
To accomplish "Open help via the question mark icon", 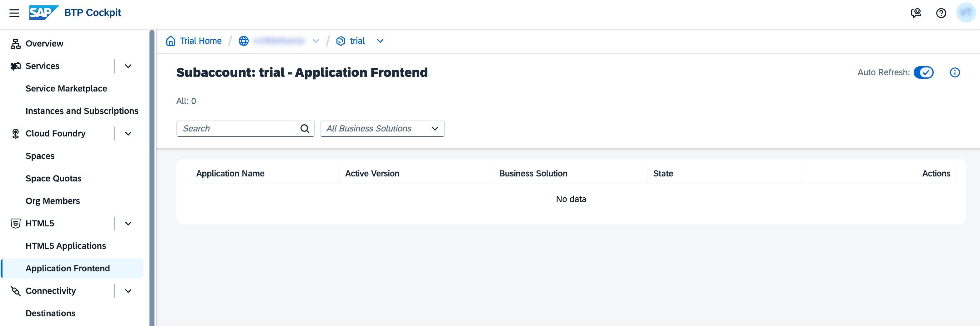I will (x=942, y=13).
